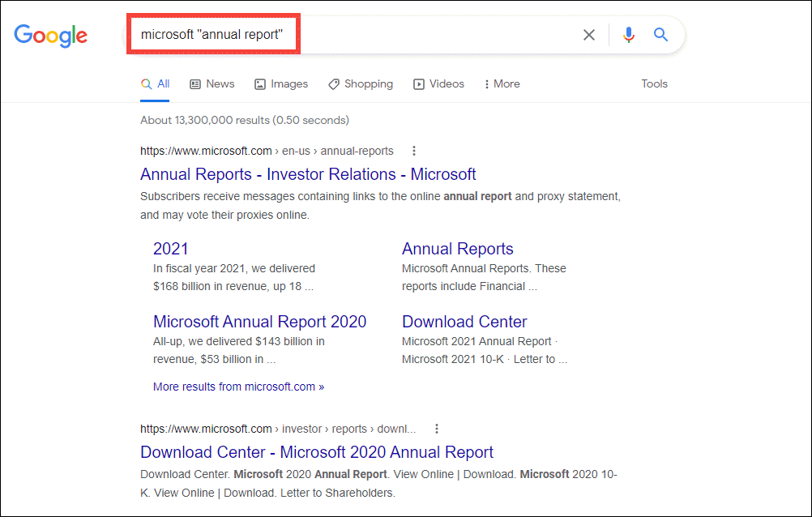
Task: Submit search with magnifying glass icon
Action: click(x=660, y=35)
